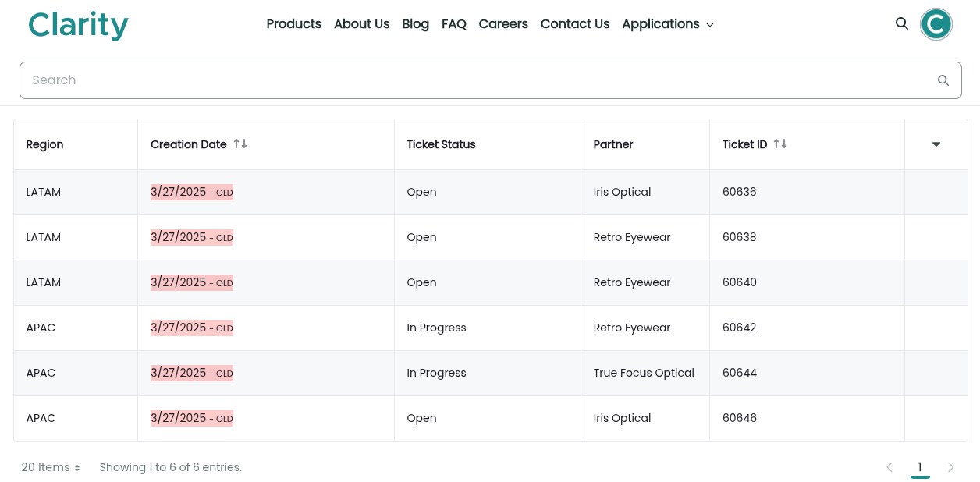Open the About Us page
Screen dimensions: 980x482
click(361, 24)
